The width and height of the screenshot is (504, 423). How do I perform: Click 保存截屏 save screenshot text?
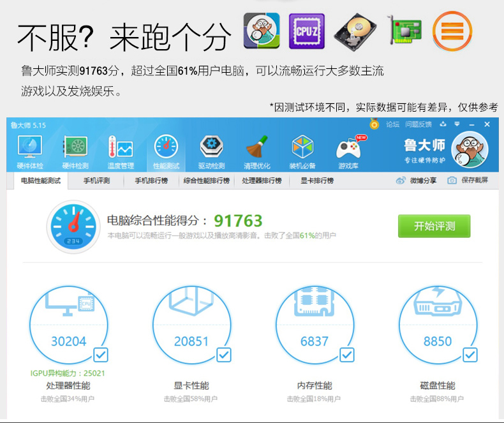click(475, 180)
